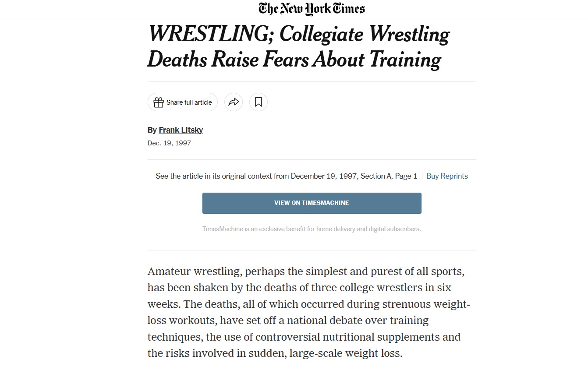Click the opening words 'Amateur wrestling' in the paragraph

click(194, 271)
